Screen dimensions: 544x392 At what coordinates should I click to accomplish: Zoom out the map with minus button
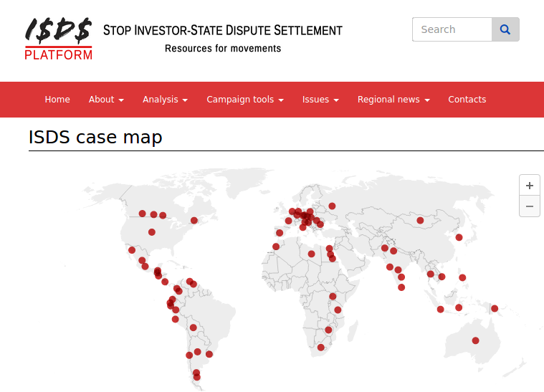(x=529, y=206)
